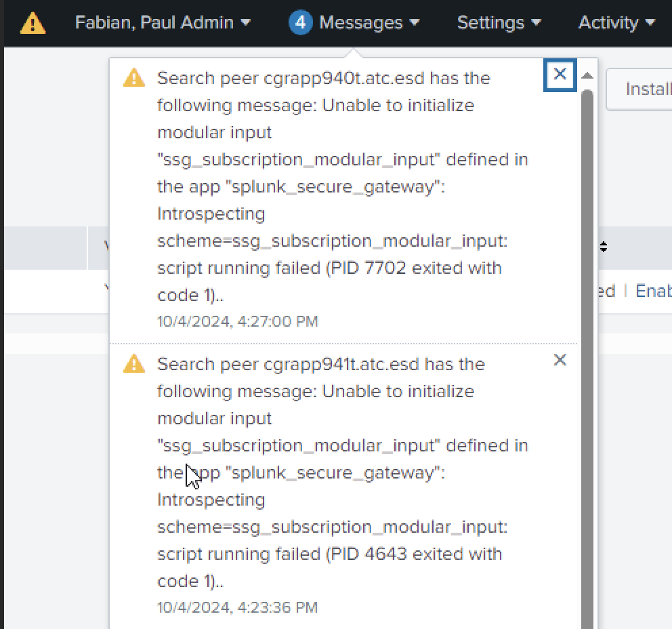Screen dimensions: 672x629
Task: Click the blue Messages count badge showing 4
Action: (x=300, y=22)
